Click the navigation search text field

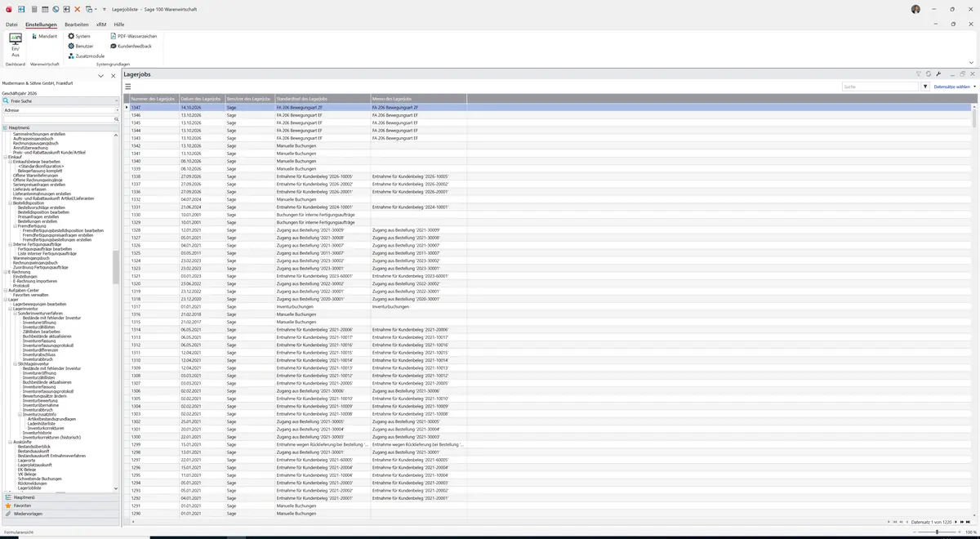point(57,119)
